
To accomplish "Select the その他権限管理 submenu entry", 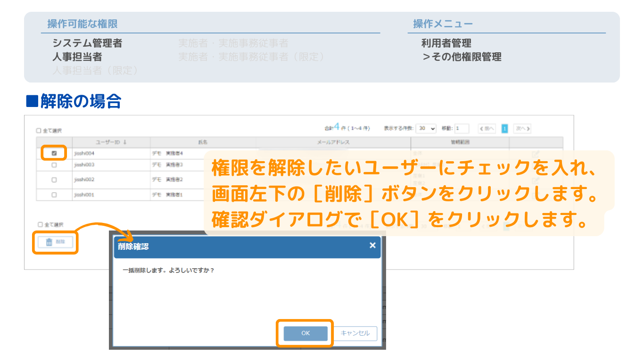I will tap(462, 58).
